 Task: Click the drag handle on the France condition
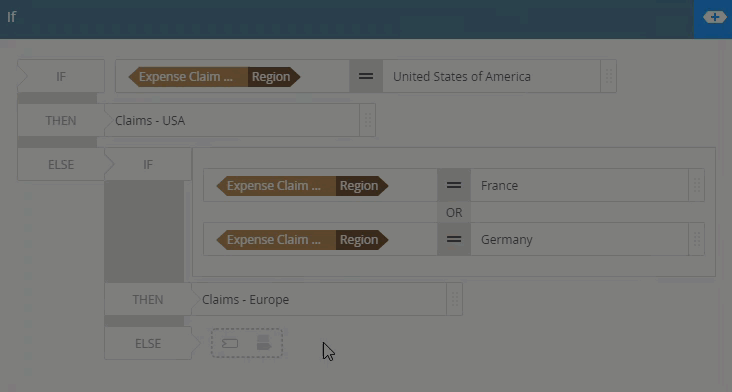coord(696,185)
